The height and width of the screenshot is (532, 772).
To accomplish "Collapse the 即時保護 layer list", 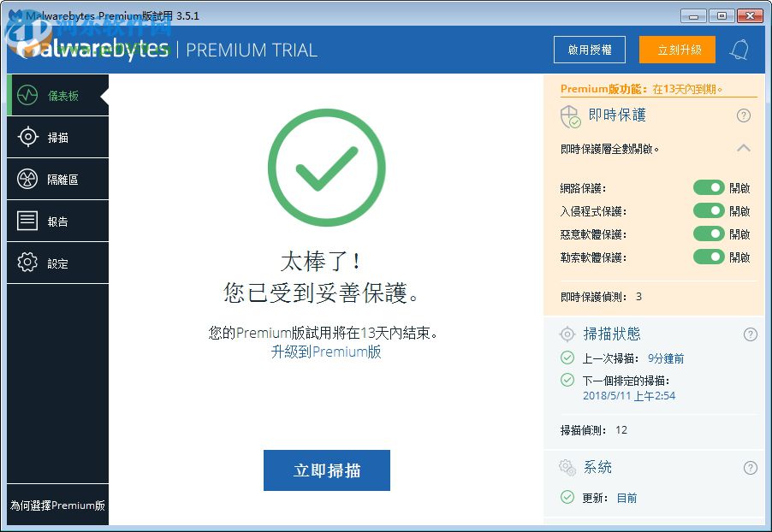I will (744, 147).
